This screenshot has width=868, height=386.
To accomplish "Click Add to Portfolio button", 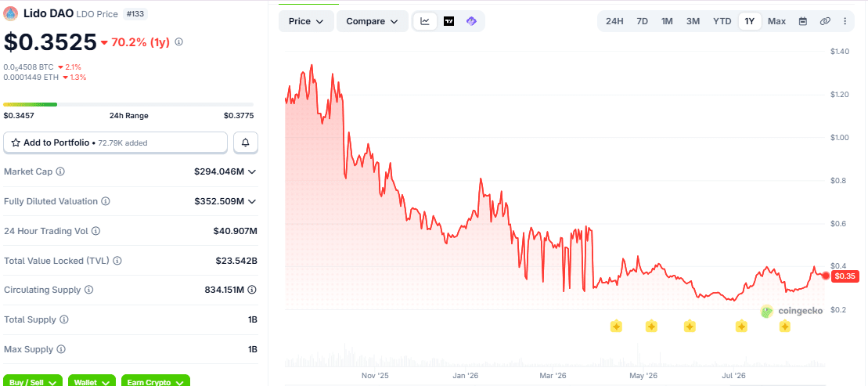I will [116, 142].
